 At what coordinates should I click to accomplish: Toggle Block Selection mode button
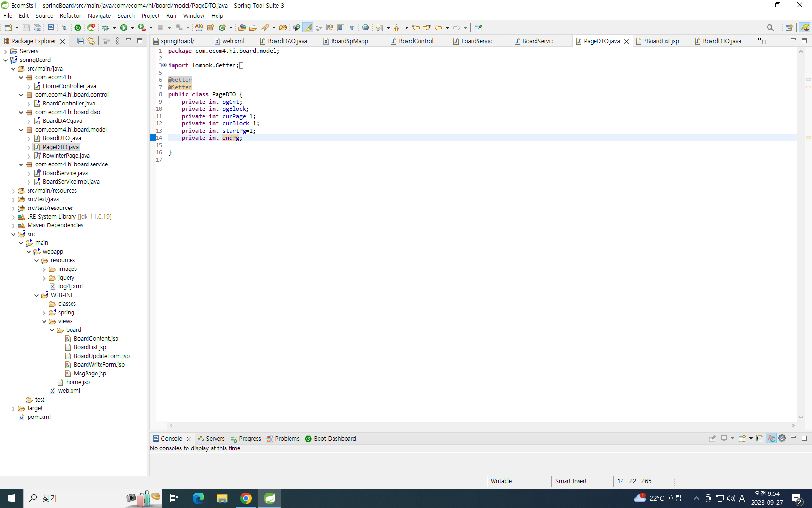[x=341, y=28]
